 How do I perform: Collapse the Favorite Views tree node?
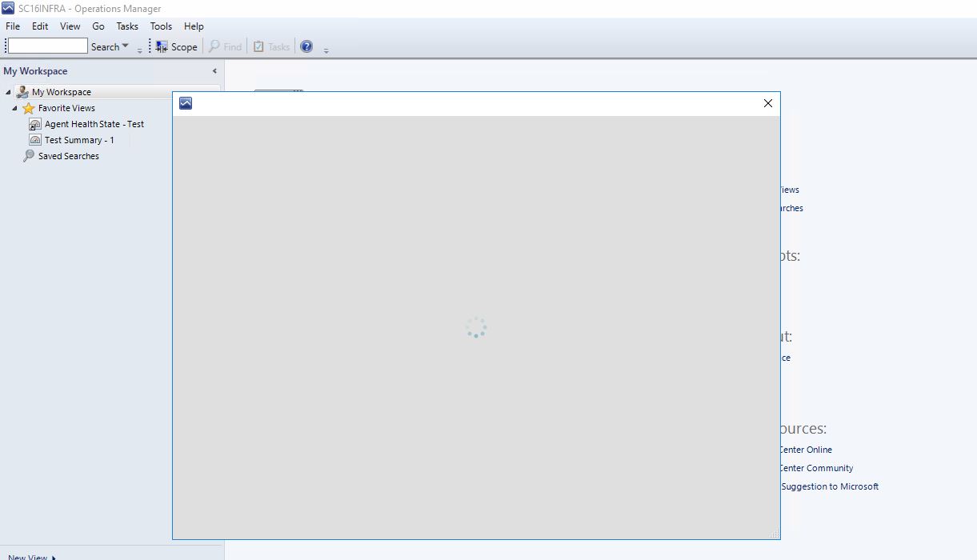click(14, 108)
